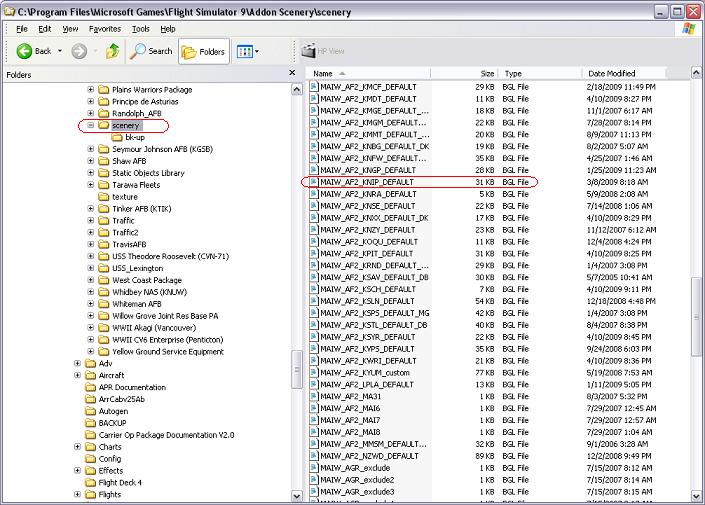Open the Edit menu
The height and width of the screenshot is (505, 705).
pos(45,29)
